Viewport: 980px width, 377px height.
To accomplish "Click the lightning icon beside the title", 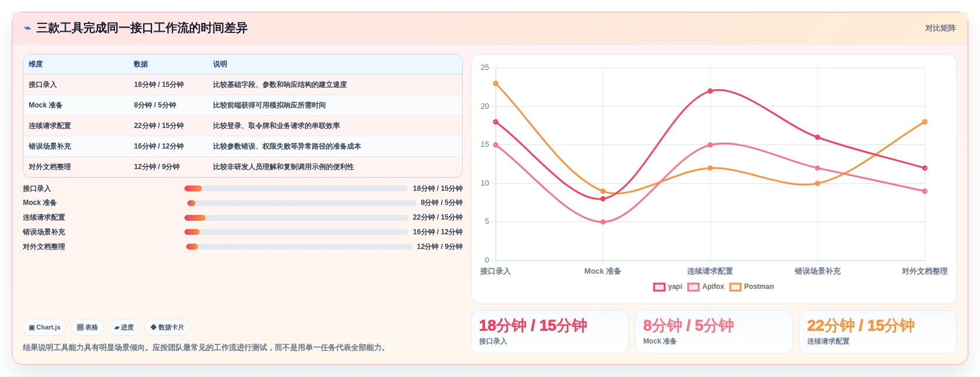I will (x=27, y=28).
